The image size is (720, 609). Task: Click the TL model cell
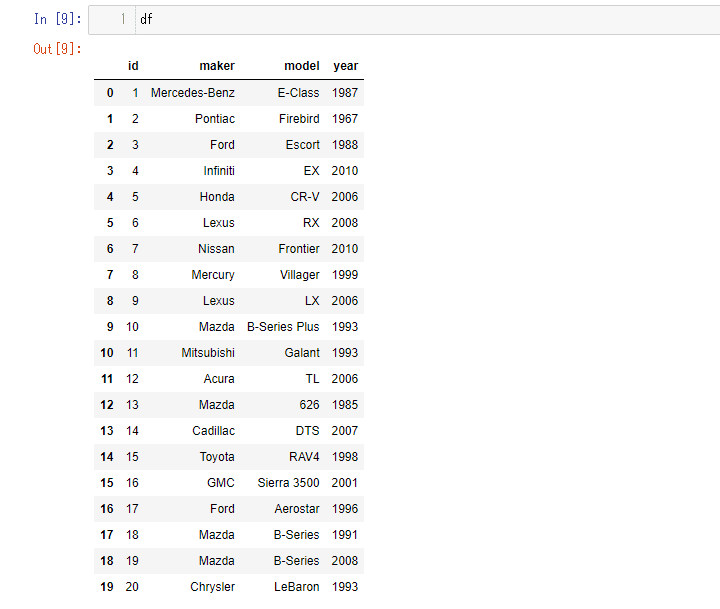click(312, 379)
